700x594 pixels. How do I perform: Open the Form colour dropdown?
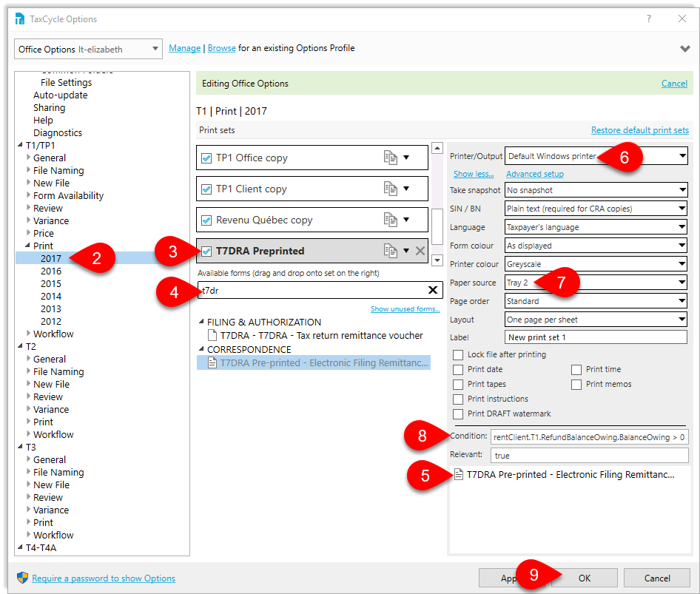tap(596, 246)
